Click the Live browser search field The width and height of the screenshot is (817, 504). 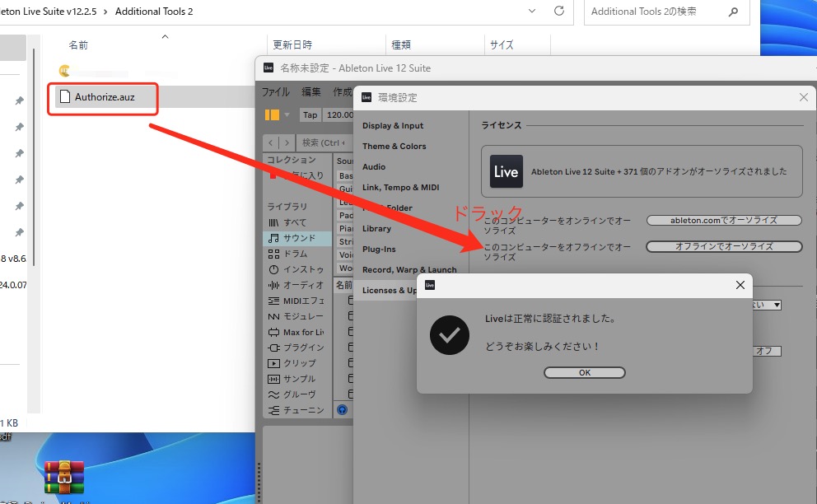[x=323, y=142]
